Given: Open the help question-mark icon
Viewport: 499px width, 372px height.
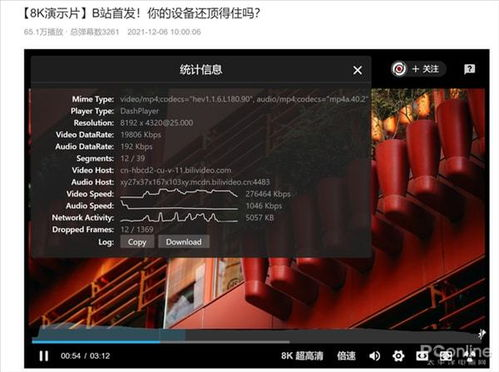Looking at the screenshot, I should pyautogui.click(x=469, y=69).
